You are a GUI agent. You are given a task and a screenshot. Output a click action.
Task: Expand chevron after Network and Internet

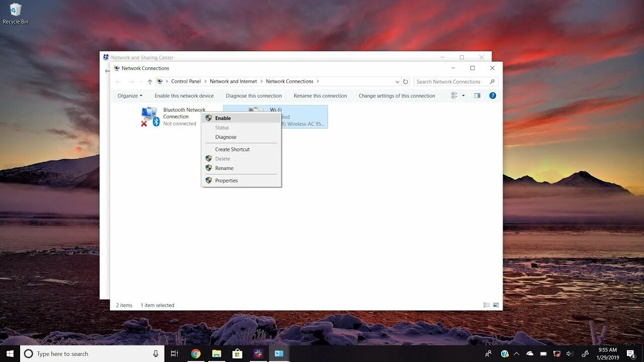(x=261, y=81)
